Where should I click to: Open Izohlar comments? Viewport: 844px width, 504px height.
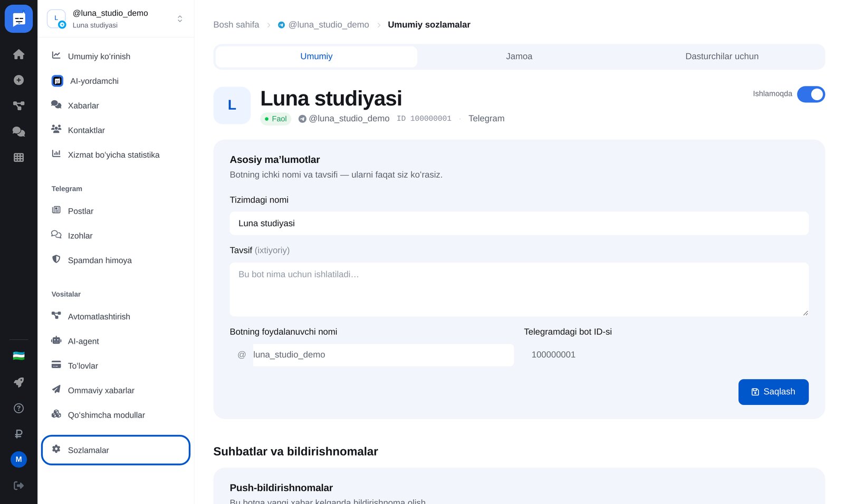coord(116,236)
